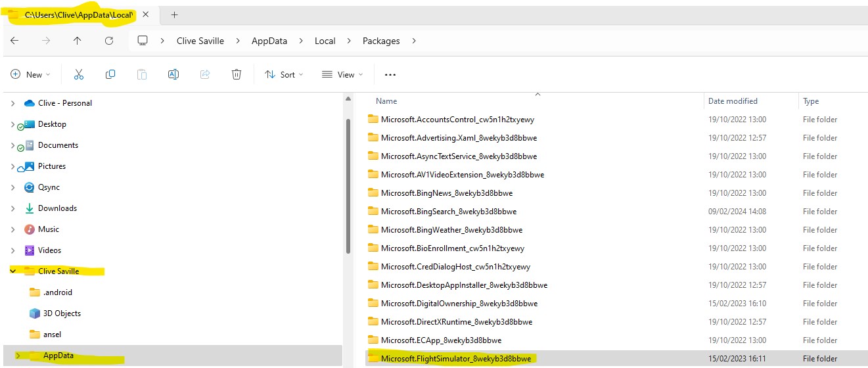
Task: Select the Microsoft.FlightSimulator_8wekyb3d8bbwe folder
Action: click(456, 359)
